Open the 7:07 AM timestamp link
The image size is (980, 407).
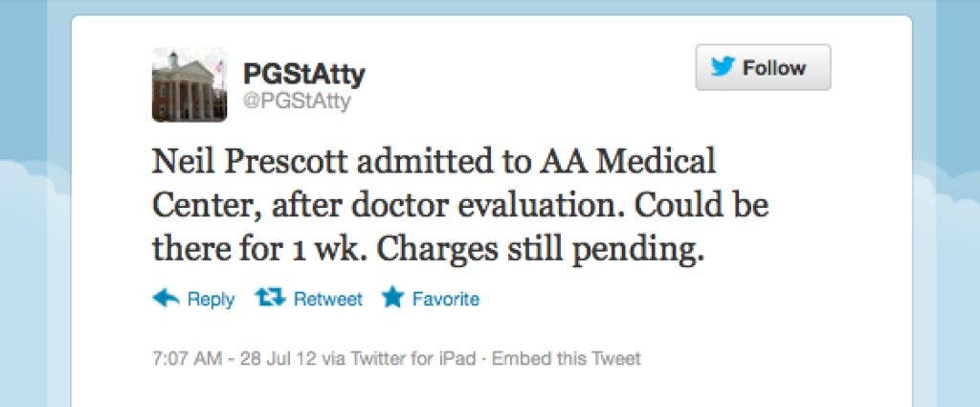tap(186, 359)
